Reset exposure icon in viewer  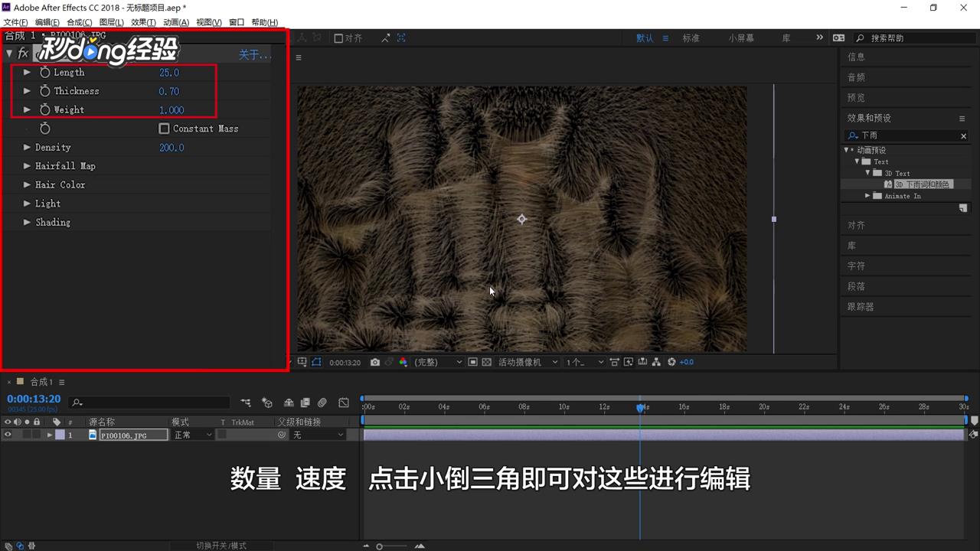click(x=671, y=362)
